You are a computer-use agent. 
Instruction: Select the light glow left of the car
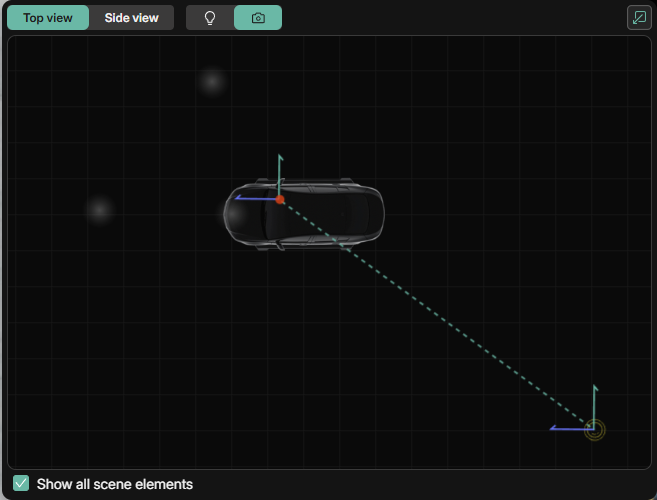98,210
